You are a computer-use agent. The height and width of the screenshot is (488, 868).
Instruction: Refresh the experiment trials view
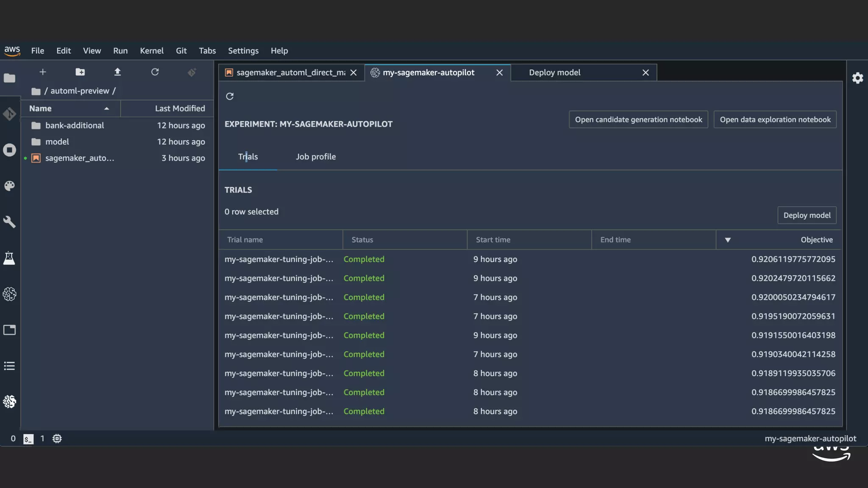[x=230, y=96]
